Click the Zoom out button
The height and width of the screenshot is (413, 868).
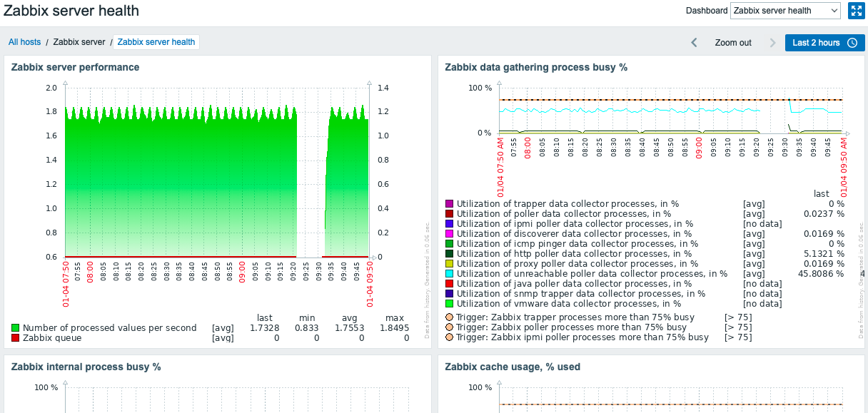(733, 43)
